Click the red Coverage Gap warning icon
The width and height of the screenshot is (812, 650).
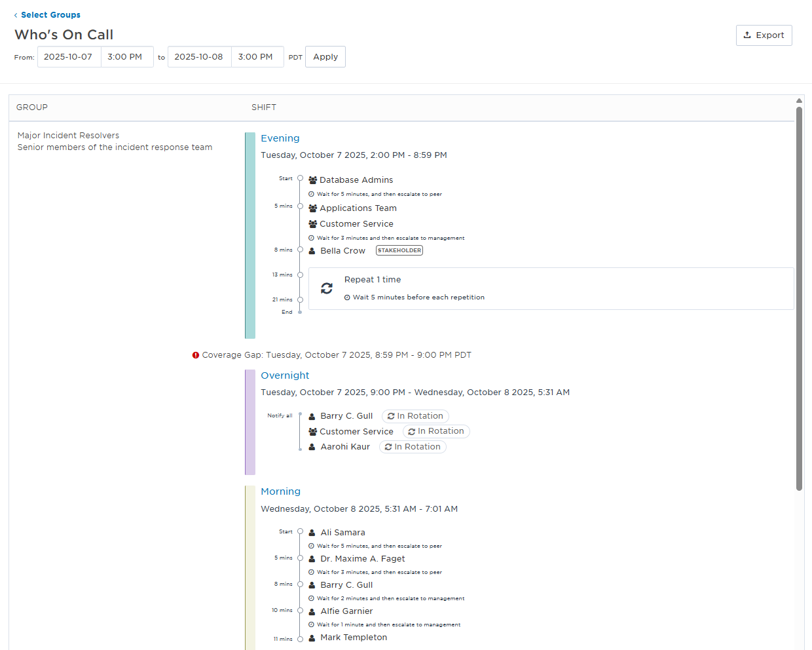(195, 355)
